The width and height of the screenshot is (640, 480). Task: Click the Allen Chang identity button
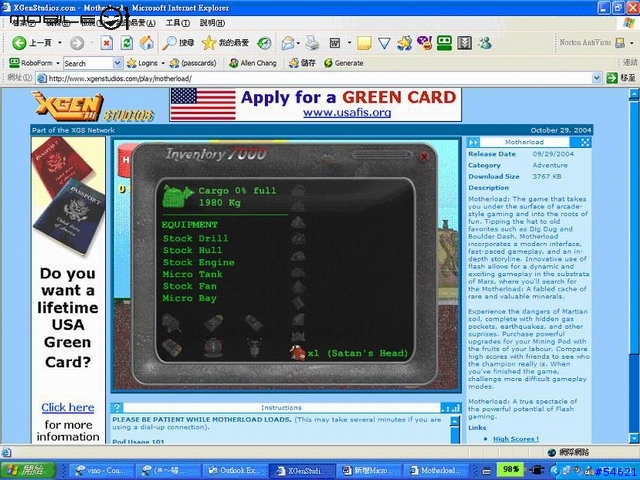[253, 63]
